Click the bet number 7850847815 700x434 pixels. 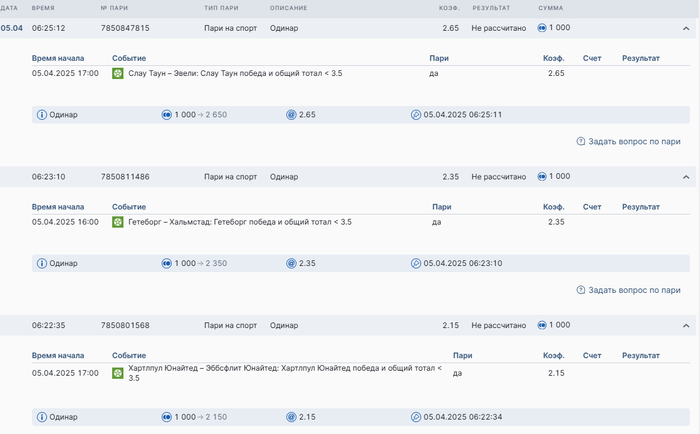coord(125,28)
